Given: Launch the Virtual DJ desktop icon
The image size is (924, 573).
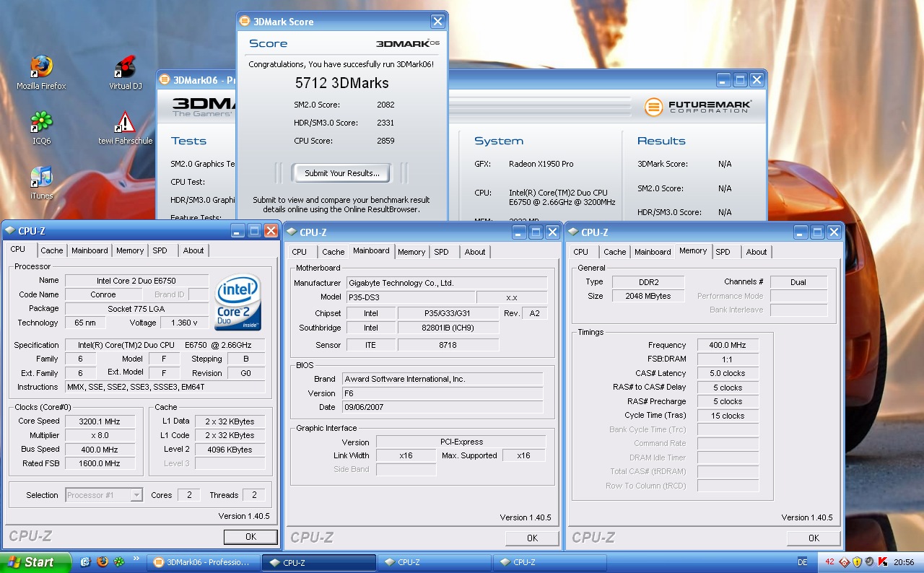Looking at the screenshot, I should 125,72.
